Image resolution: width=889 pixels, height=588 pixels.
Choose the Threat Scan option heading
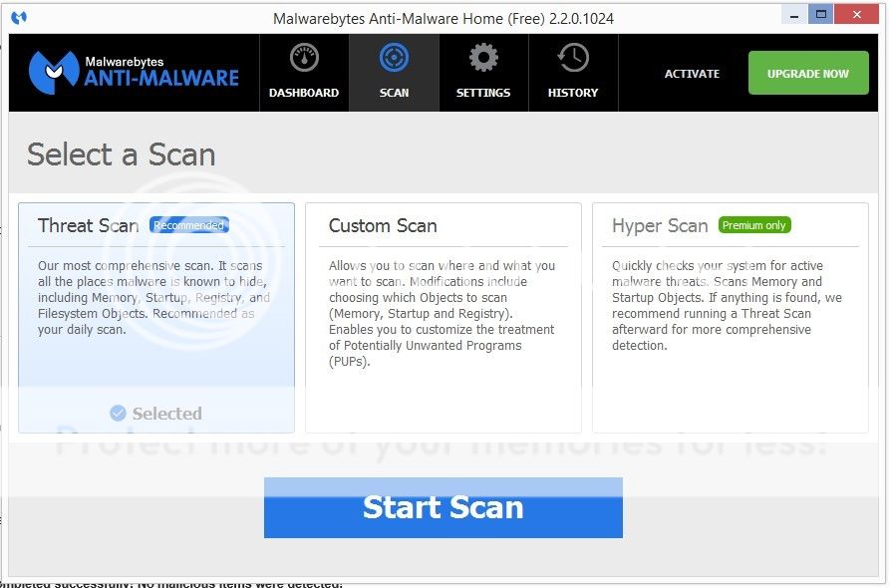click(88, 225)
